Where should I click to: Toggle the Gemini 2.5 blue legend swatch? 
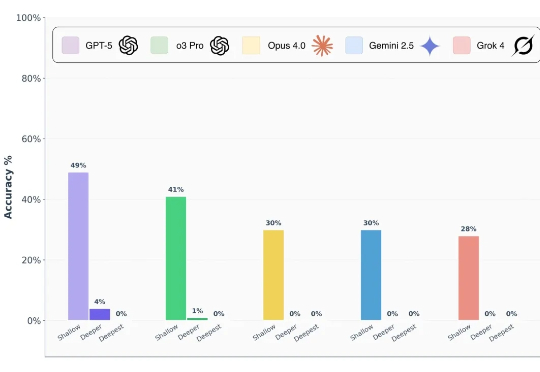354,45
